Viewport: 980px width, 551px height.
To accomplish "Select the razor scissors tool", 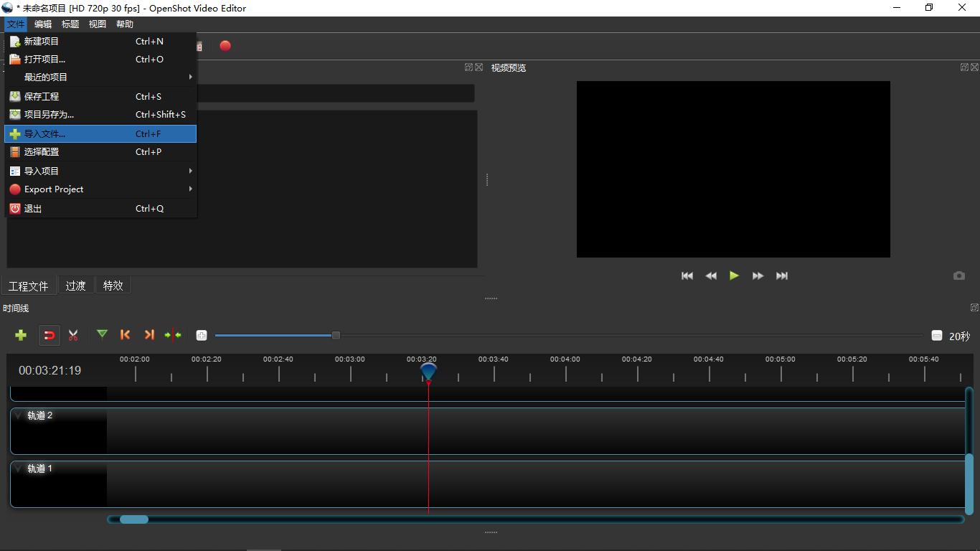I will click(x=73, y=335).
